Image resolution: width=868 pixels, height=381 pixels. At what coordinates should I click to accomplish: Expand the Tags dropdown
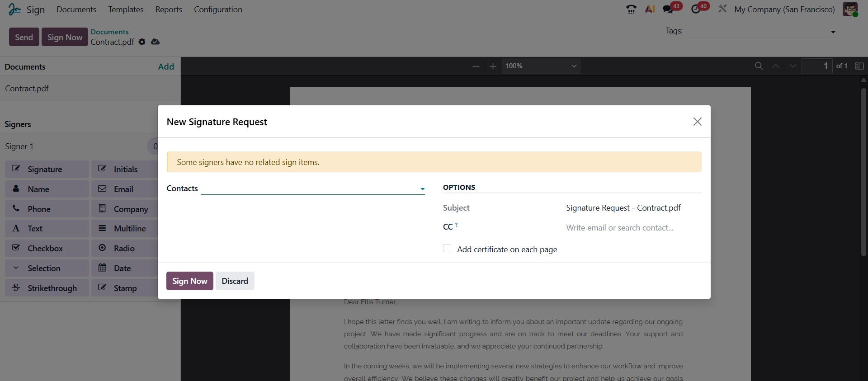click(x=833, y=32)
